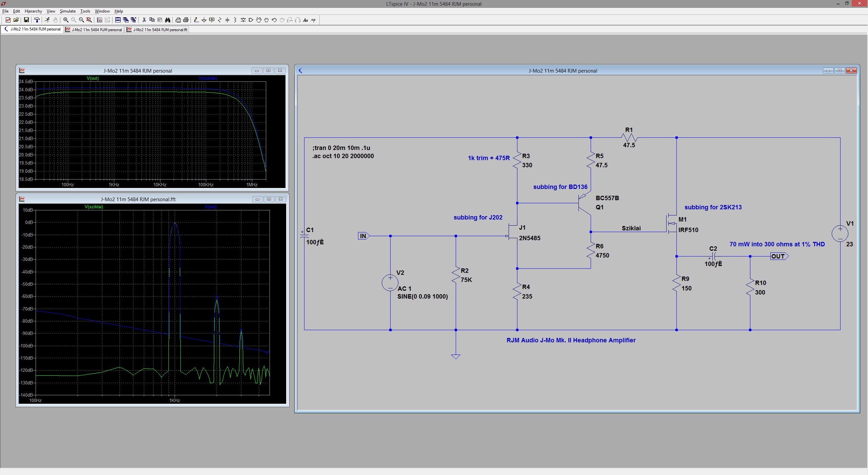Screen dimensions: 868x475
Task: Open the View menu
Action: click(x=51, y=11)
